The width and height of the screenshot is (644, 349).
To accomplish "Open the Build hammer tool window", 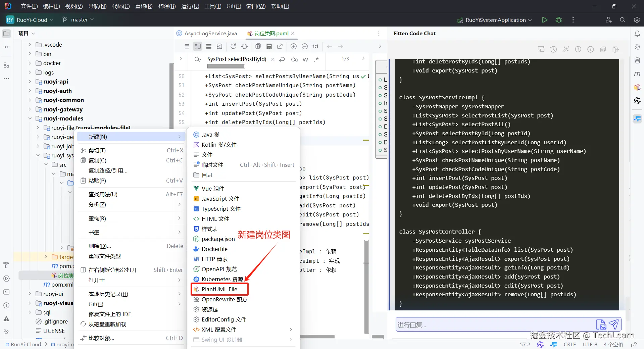I will click(6, 265).
